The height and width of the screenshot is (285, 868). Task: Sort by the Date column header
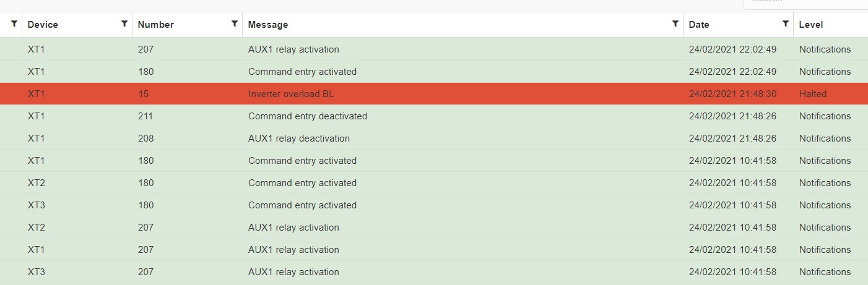699,25
